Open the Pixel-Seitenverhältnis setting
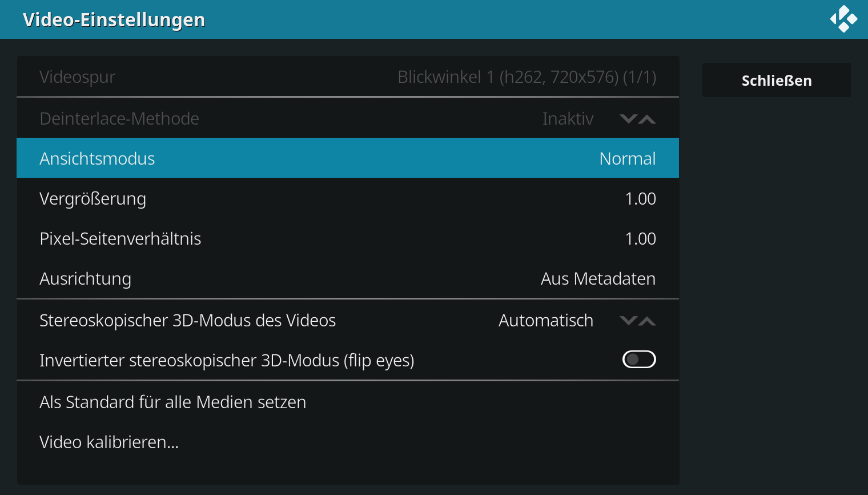This screenshot has width=868, height=495. pyautogui.click(x=348, y=238)
